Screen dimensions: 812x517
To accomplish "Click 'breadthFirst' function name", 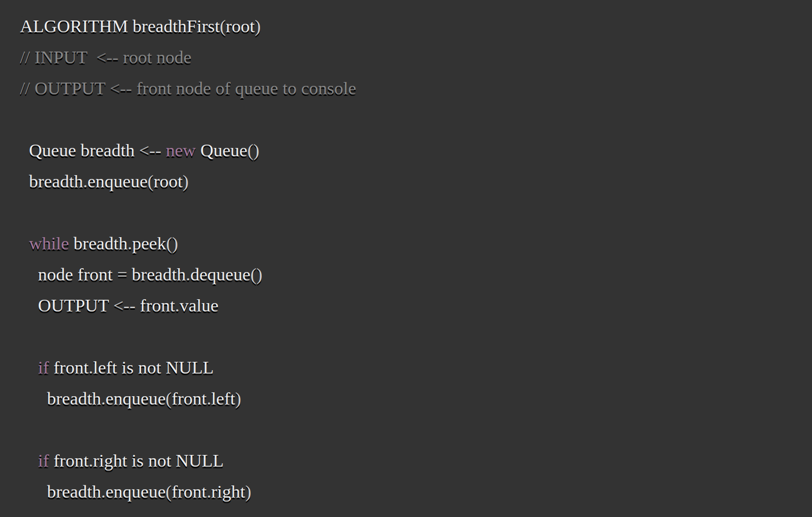I will point(176,27).
